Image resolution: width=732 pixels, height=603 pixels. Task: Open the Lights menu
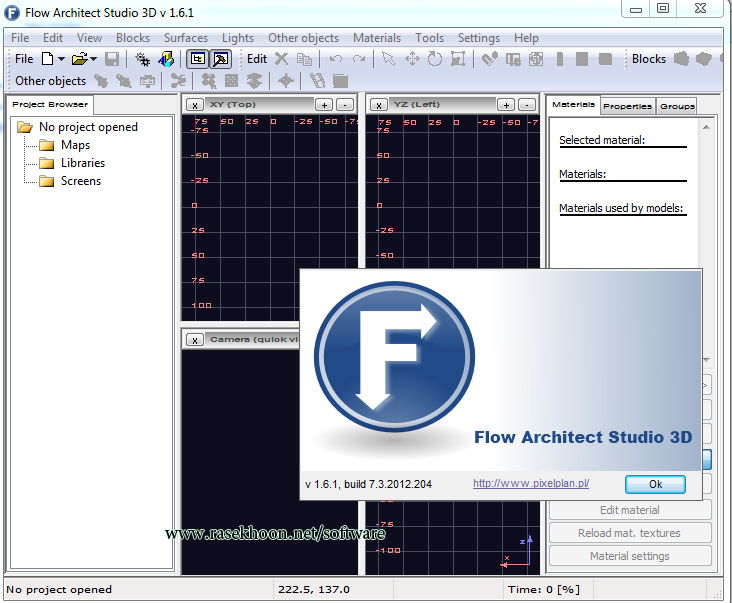tap(238, 38)
